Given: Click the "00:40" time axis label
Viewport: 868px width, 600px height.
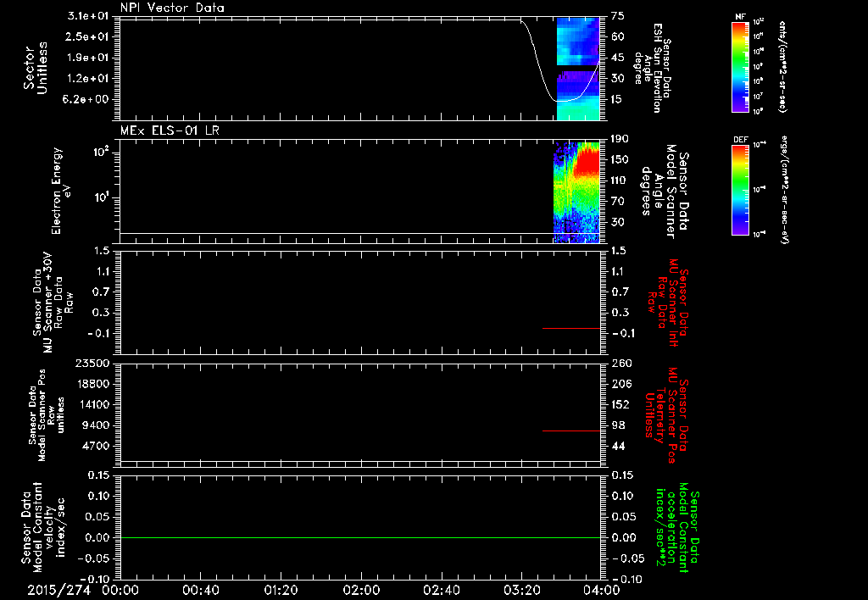Looking at the screenshot, I should pos(200,590).
